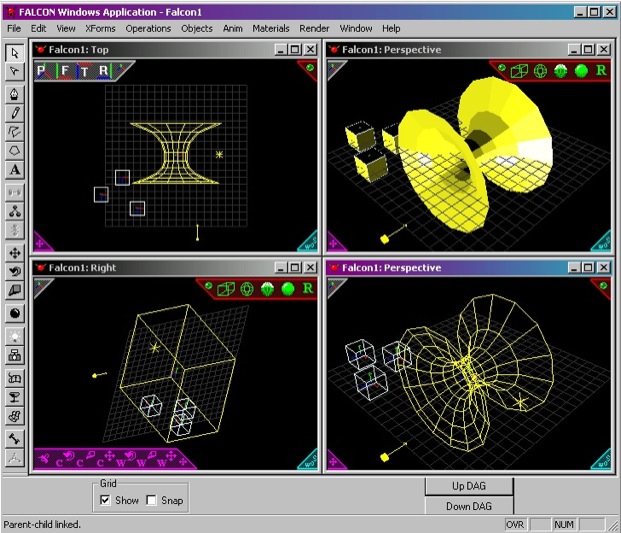Open the Anim menu
This screenshot has width=621, height=533.
(x=232, y=29)
